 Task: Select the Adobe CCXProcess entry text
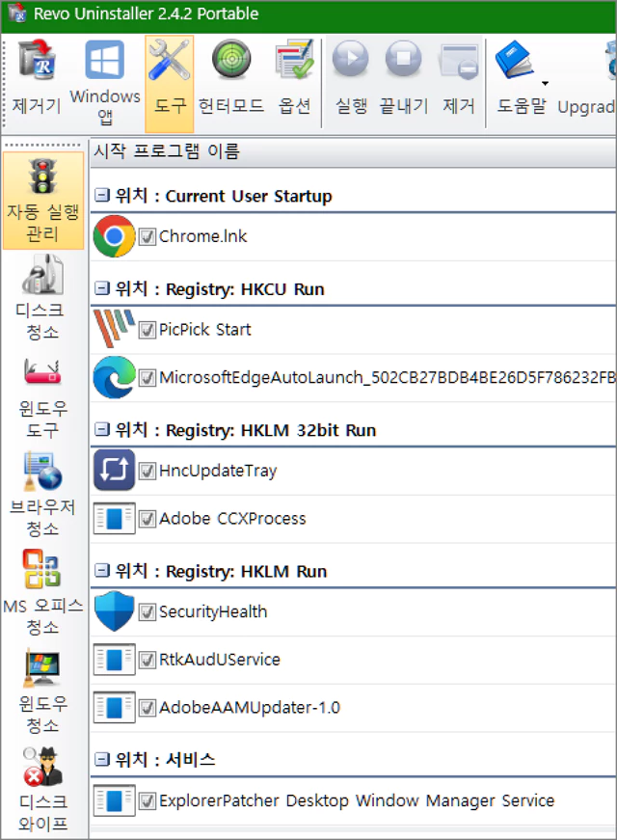[232, 519]
